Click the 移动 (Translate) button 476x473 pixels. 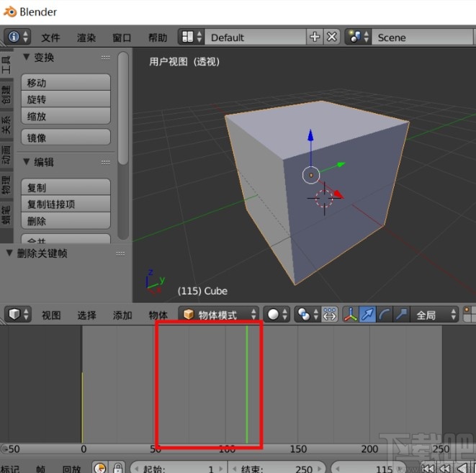[x=66, y=83]
